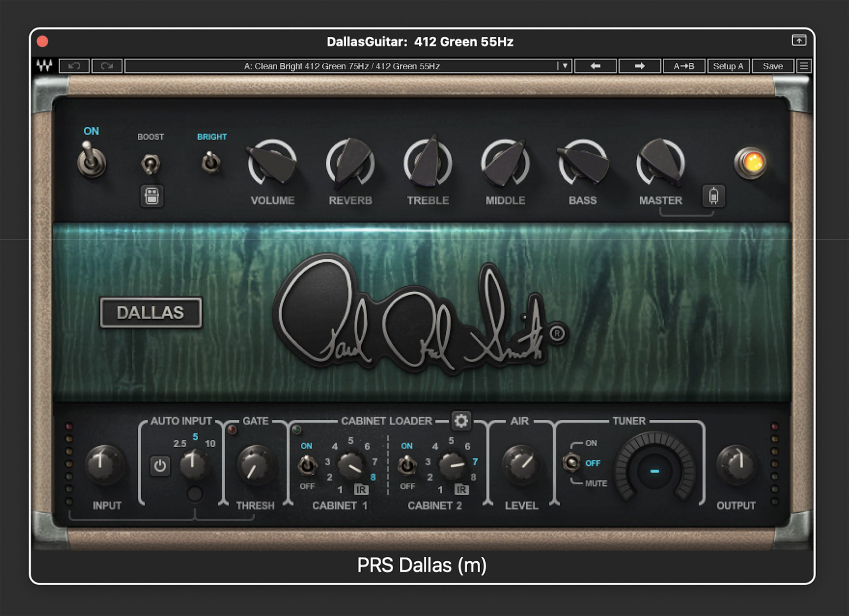Open the hamburger menu in toolbar

pyautogui.click(x=804, y=66)
